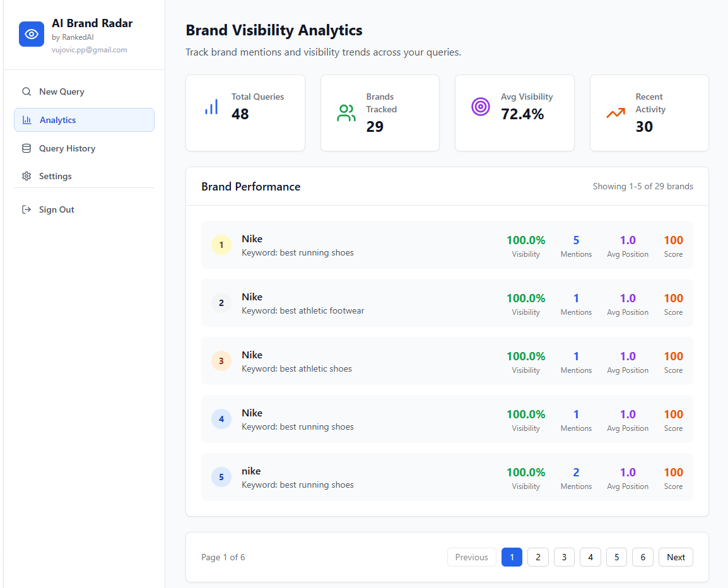Jump to page 2
The height and width of the screenshot is (588, 728).
(538, 557)
